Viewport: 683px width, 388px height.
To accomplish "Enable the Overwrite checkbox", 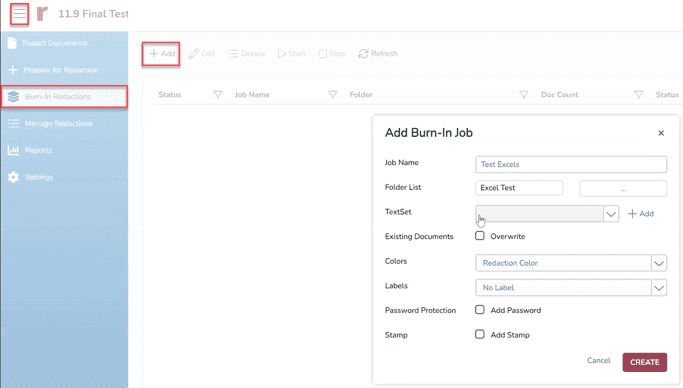I will pyautogui.click(x=480, y=236).
